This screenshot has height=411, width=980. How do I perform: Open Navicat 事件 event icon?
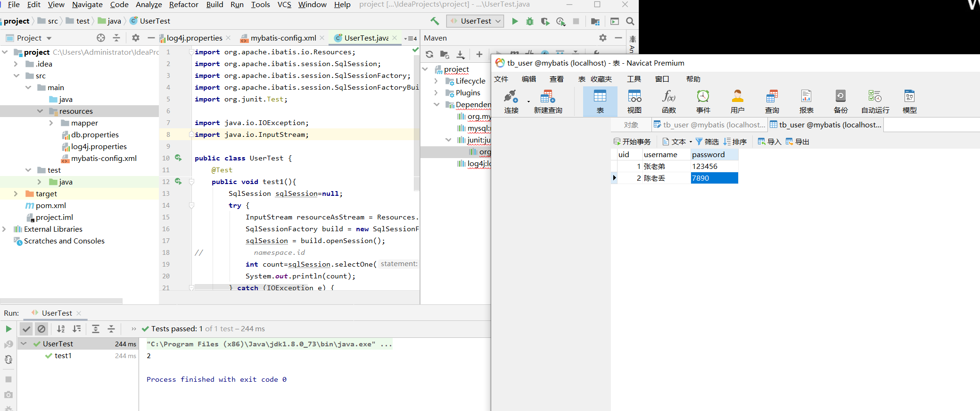point(703,101)
